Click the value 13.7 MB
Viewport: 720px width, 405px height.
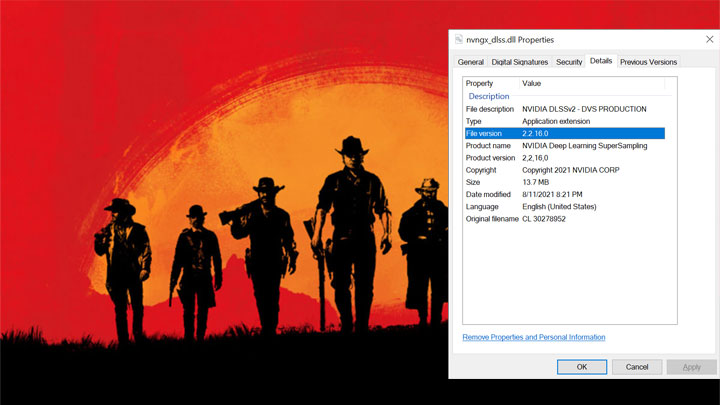coord(535,182)
